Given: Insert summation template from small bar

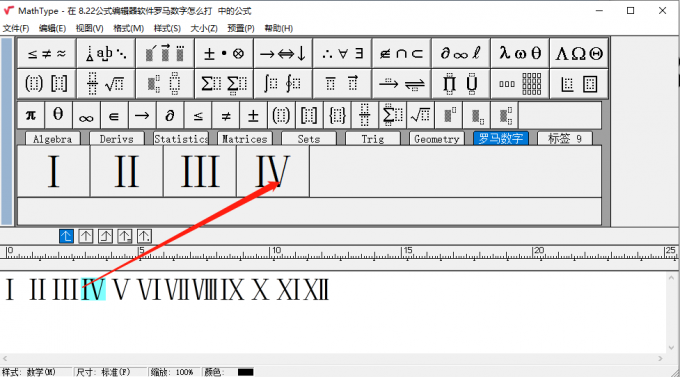Looking at the screenshot, I should coord(392,115).
